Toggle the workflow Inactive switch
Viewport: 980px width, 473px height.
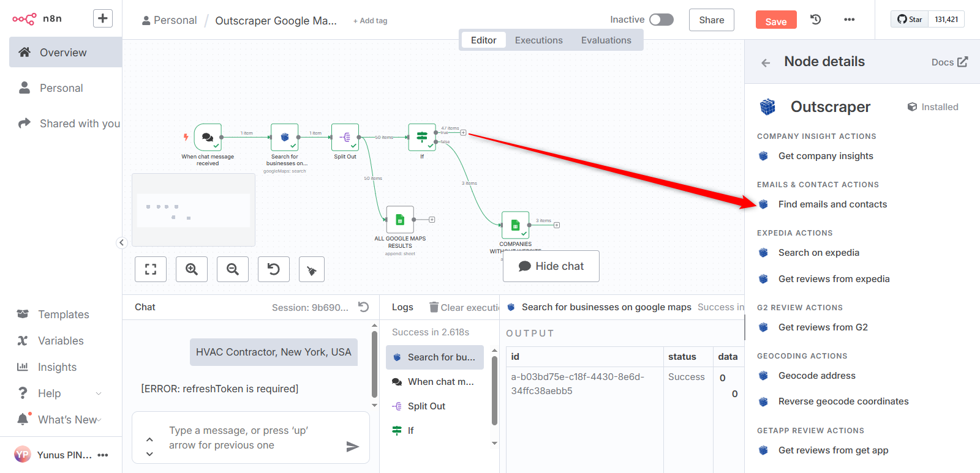(661, 20)
